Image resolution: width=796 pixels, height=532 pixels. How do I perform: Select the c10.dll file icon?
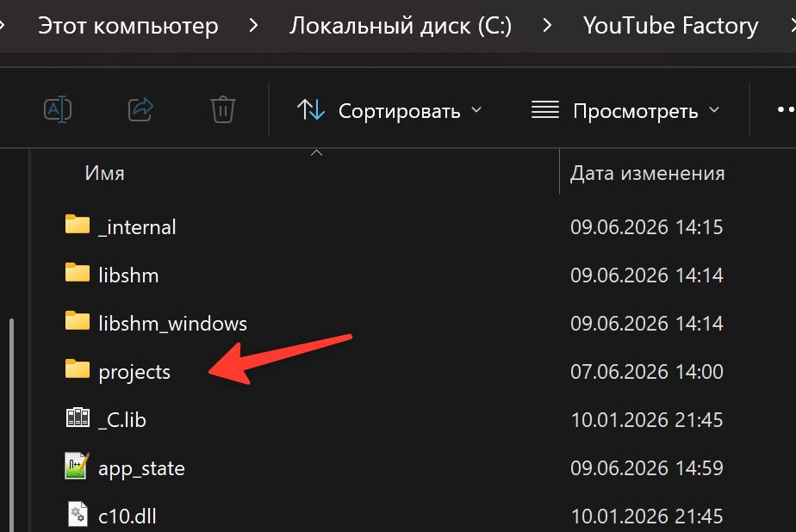click(78, 514)
